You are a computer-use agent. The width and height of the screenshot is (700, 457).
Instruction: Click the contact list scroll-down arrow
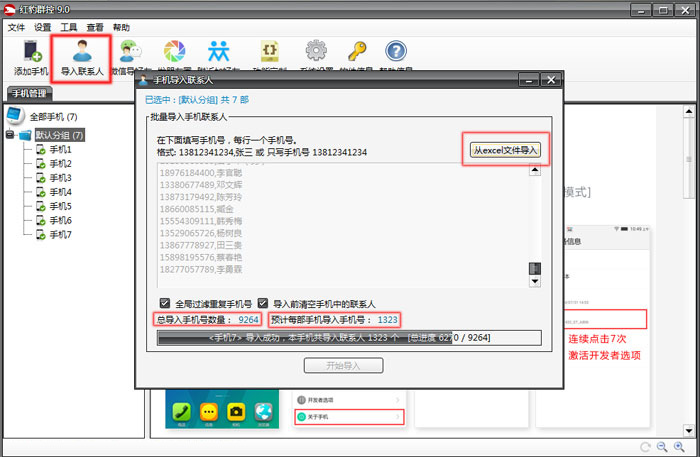click(x=535, y=281)
